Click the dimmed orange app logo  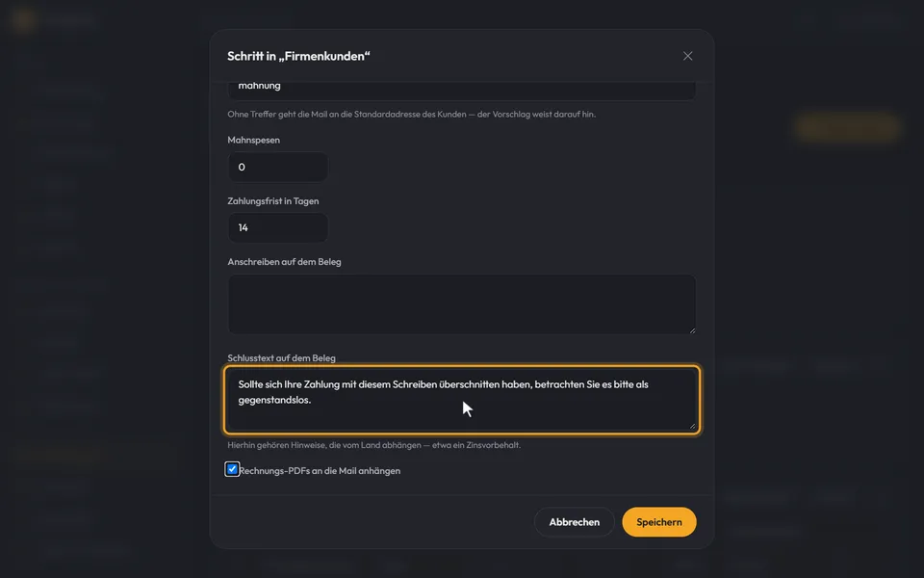pyautogui.click(x=23, y=20)
